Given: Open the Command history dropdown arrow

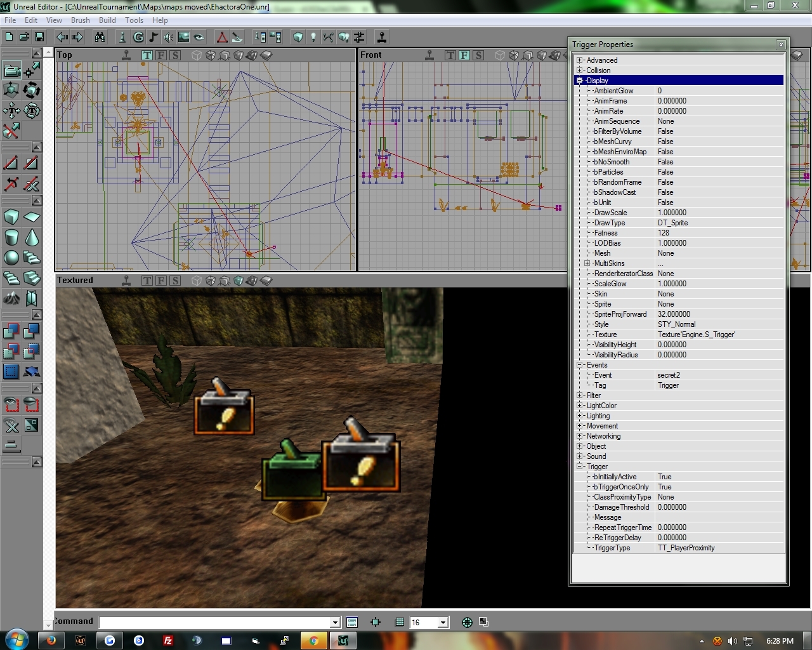Looking at the screenshot, I should pos(335,623).
